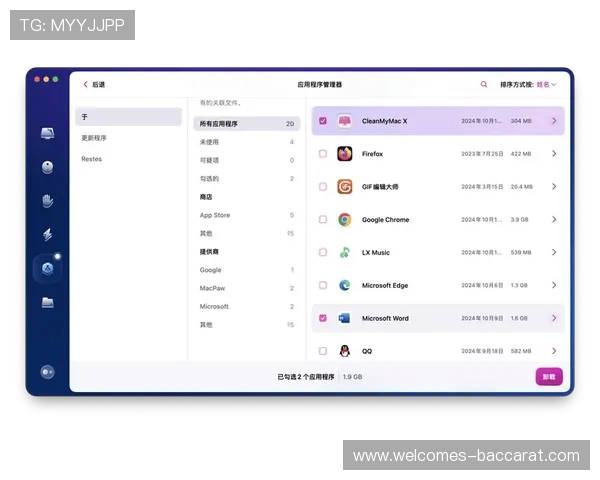Open Smart Scan module in sidebar
Screen dimensions: 600x480
pos(47,133)
